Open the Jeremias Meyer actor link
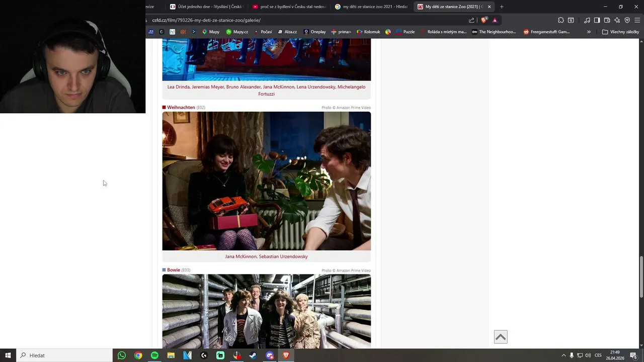 click(x=208, y=87)
